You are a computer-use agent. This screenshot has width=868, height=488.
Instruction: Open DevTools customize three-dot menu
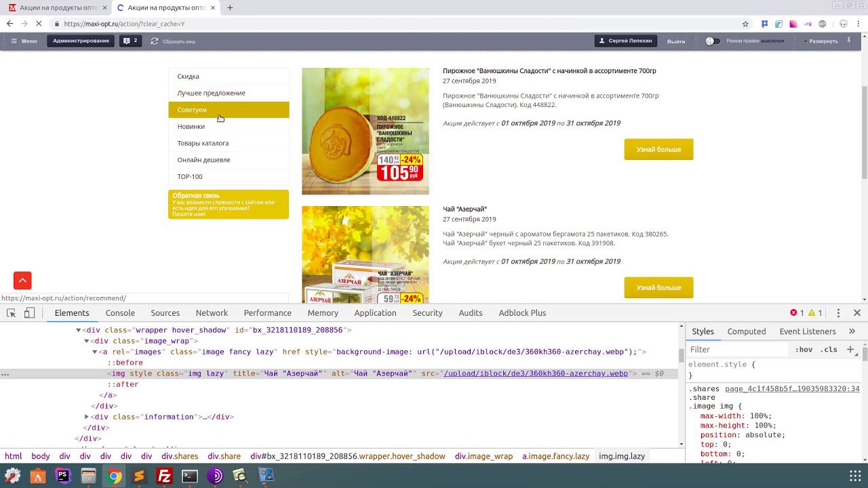tap(838, 312)
